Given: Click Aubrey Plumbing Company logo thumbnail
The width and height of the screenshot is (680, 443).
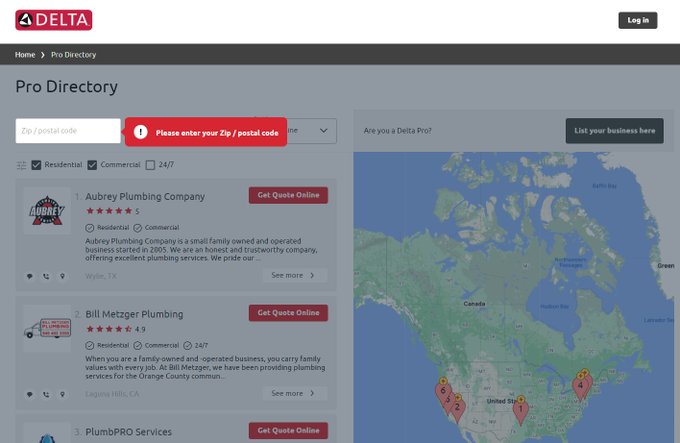Looking at the screenshot, I should coord(47,211).
